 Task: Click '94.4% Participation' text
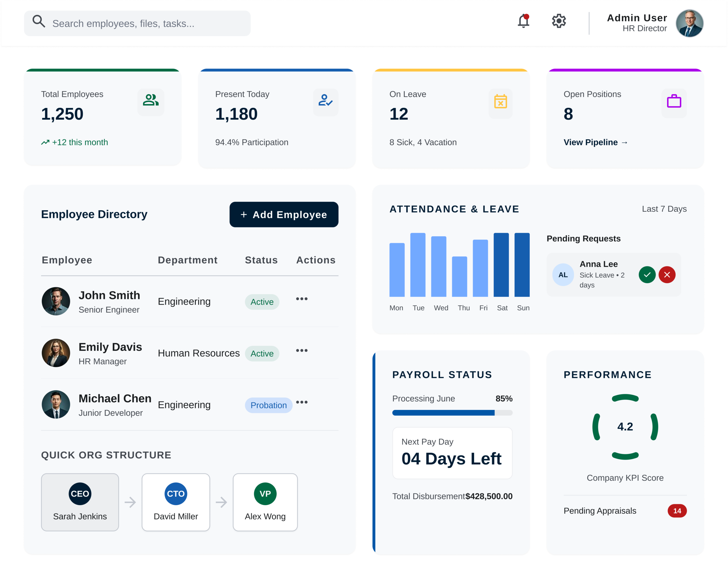pos(252,142)
